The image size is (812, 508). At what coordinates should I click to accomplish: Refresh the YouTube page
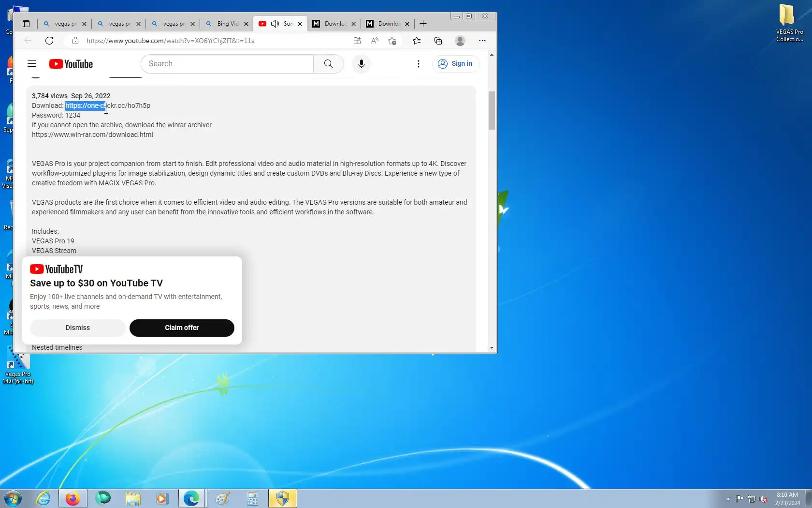[x=49, y=41]
